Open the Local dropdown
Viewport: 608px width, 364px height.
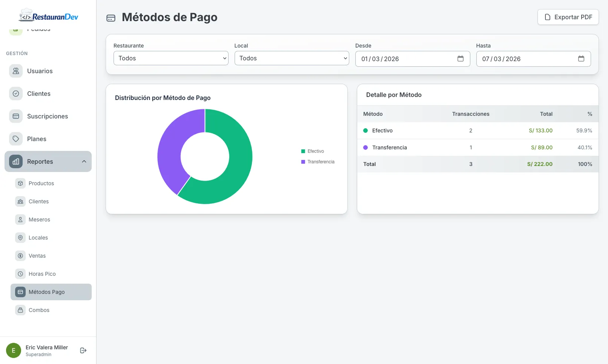coord(292,58)
